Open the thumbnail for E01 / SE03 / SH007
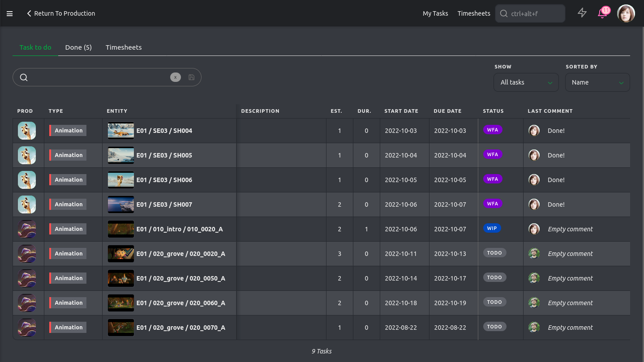 pos(121,204)
